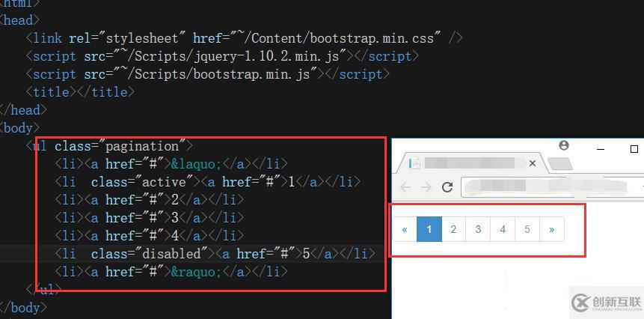
Task: Click disabled page 5 link
Action: pyautogui.click(x=527, y=229)
